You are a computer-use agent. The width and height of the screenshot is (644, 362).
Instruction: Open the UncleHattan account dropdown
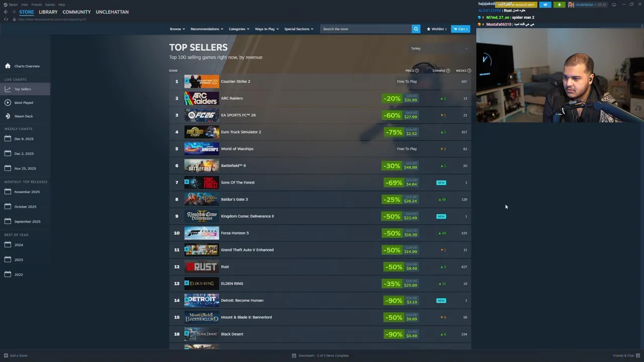coord(586,5)
